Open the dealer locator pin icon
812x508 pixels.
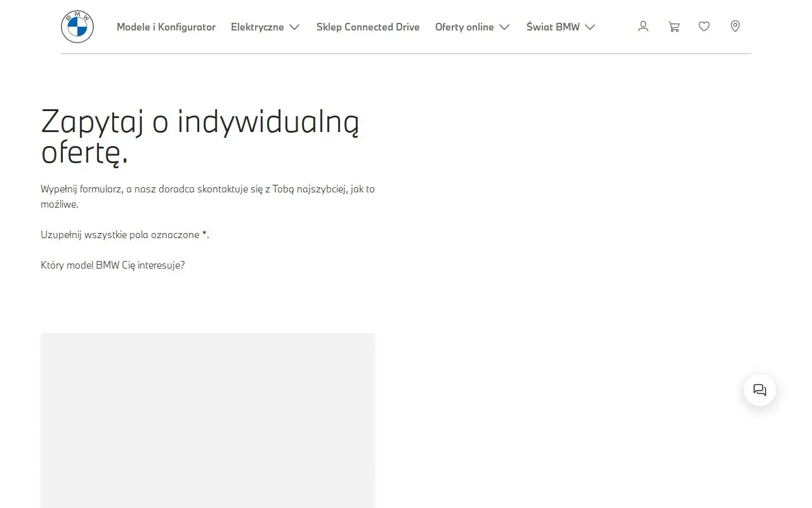pos(735,26)
